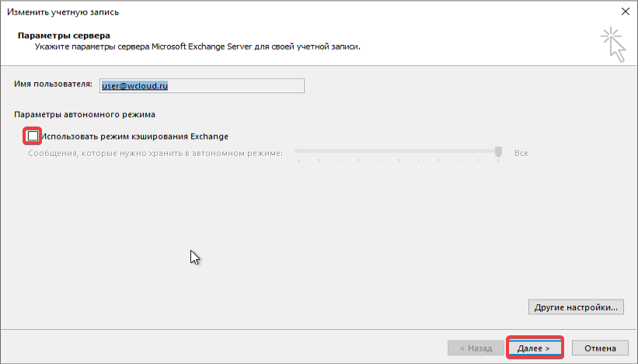Click the wizard cursor icon in the header
Viewport: 638px width, 364px height.
[613, 44]
